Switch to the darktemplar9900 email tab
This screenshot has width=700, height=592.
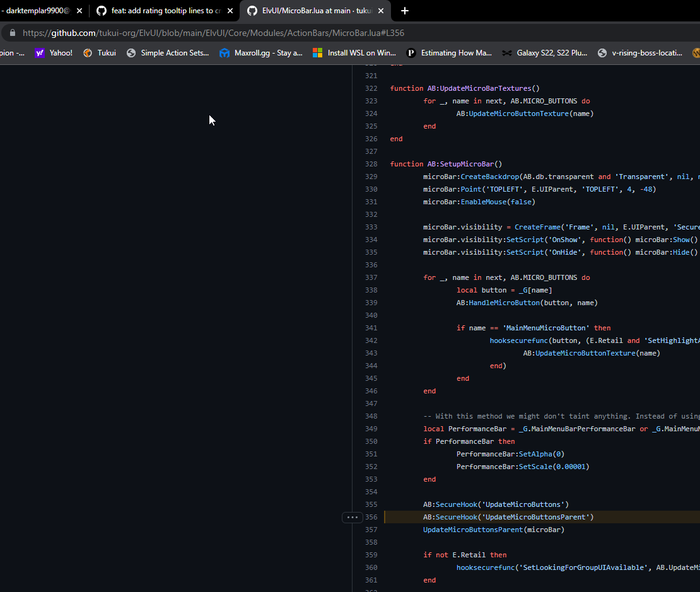point(38,11)
